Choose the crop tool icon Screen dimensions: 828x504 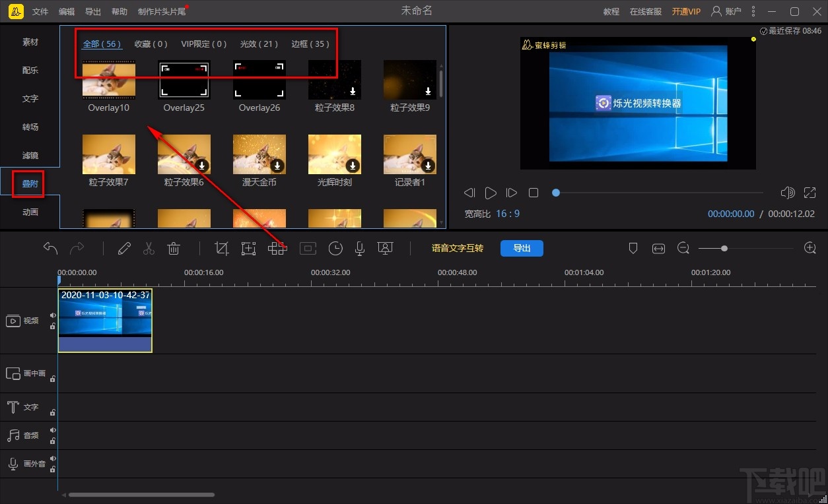click(222, 248)
